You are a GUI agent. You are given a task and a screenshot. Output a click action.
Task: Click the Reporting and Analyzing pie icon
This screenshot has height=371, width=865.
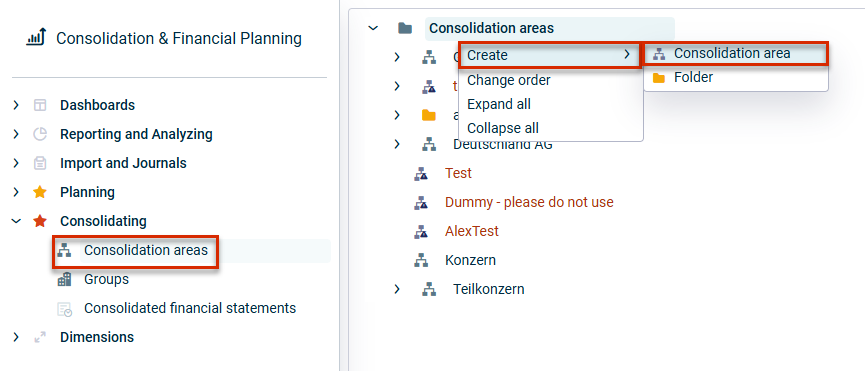40,134
